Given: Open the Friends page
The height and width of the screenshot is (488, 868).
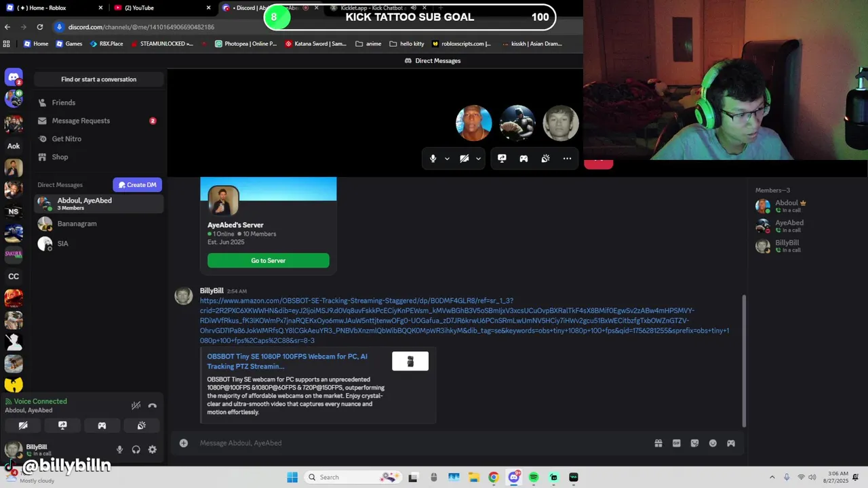Looking at the screenshot, I should pos(99,102).
